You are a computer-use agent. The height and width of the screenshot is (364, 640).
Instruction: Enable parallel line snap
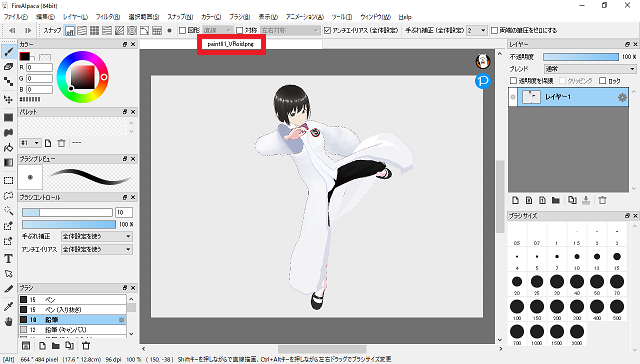click(x=82, y=31)
